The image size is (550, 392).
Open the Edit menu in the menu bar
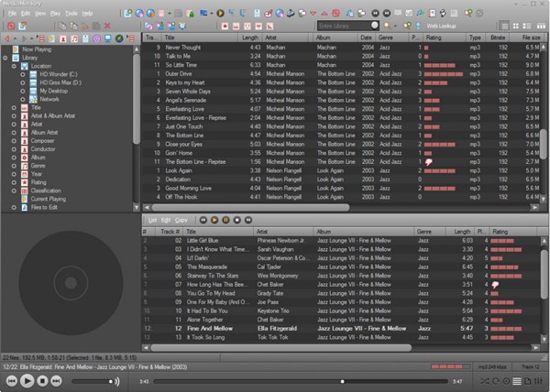(26, 14)
